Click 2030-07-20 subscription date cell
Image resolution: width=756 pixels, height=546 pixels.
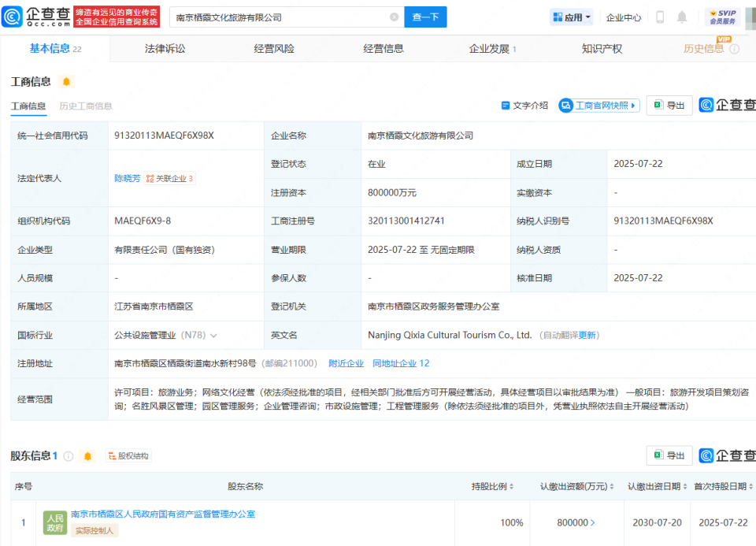point(657,523)
